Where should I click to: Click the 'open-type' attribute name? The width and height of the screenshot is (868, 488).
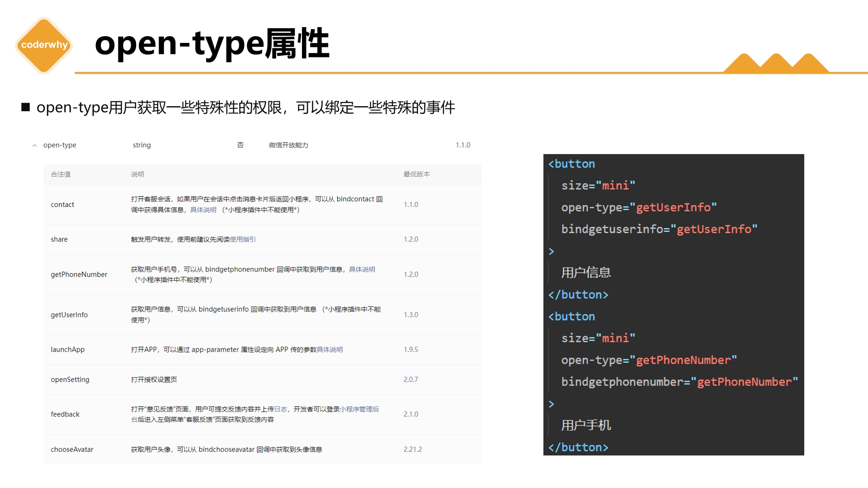click(60, 145)
